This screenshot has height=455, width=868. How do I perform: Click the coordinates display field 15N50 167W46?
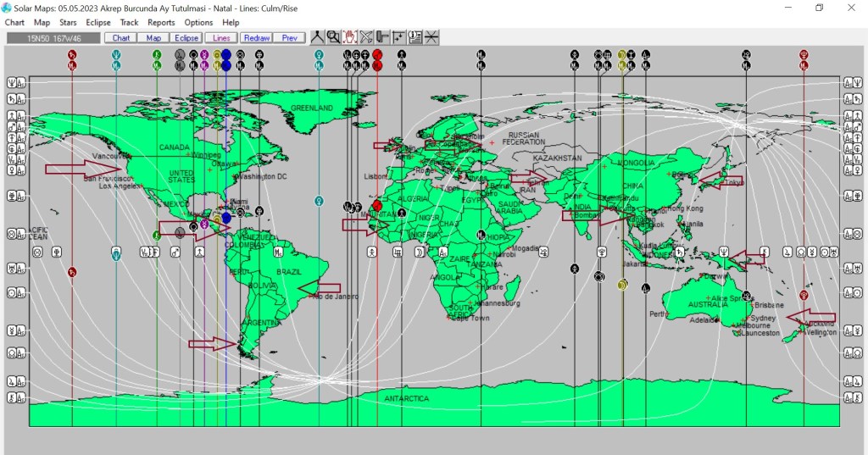(53, 38)
